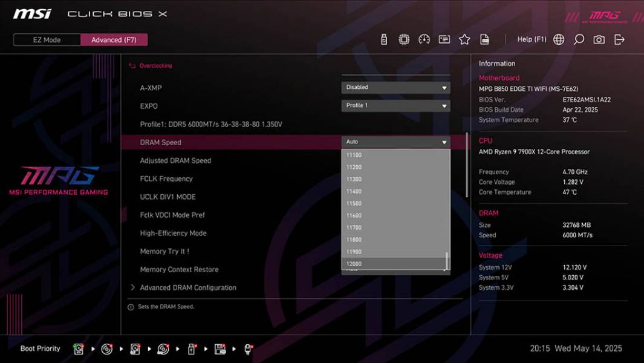Click the AMD Ryzen 9 7900X processor name
Screen dimensions: 644x363
point(534,152)
